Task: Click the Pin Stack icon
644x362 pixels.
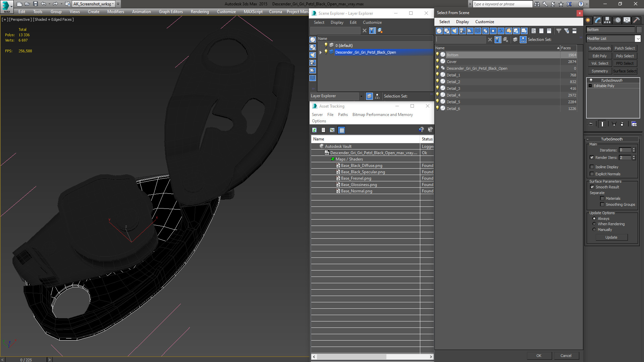Action: (591, 124)
